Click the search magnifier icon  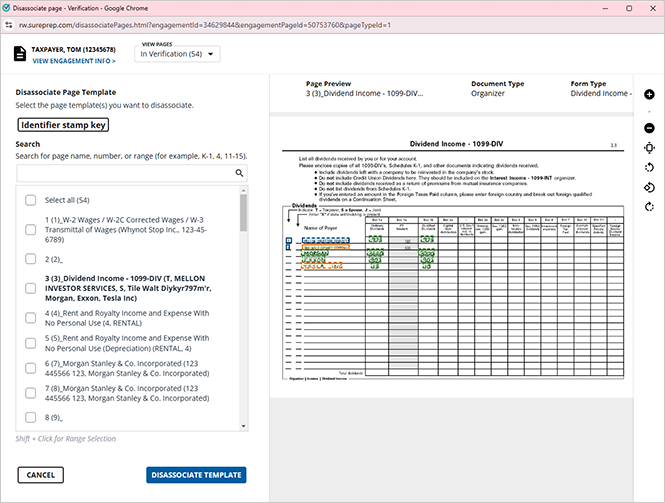pyautogui.click(x=240, y=173)
